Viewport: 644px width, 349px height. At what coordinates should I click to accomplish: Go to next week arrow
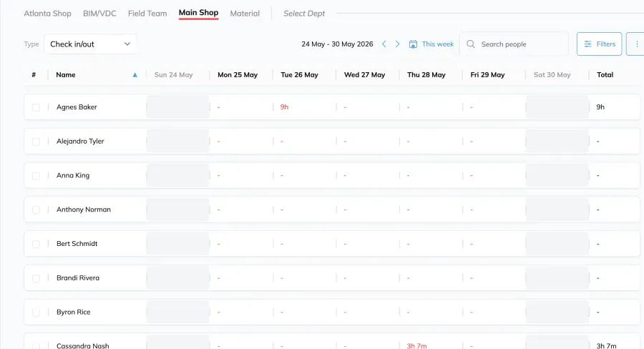pos(397,44)
